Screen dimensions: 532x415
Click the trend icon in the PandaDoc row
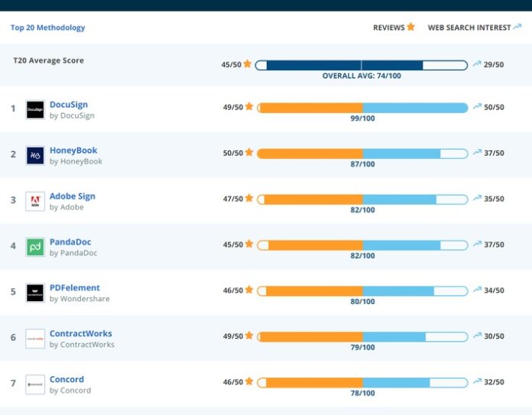(x=478, y=244)
